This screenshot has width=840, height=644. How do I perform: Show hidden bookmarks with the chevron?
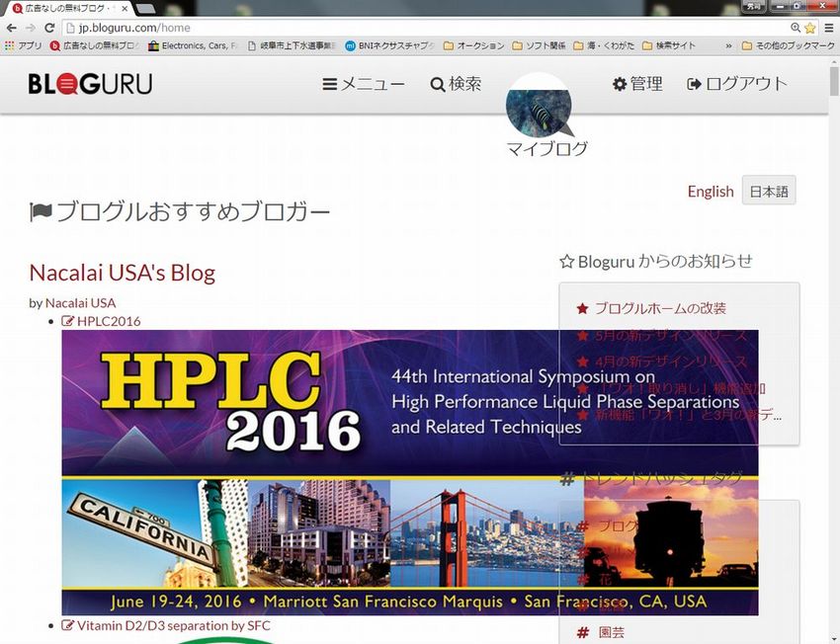(728, 46)
